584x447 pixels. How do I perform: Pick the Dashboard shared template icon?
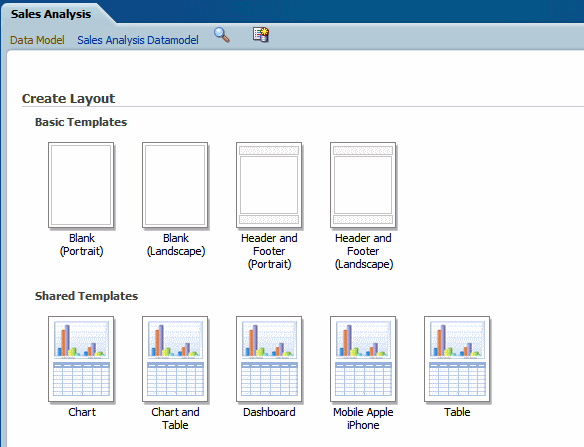click(x=269, y=359)
